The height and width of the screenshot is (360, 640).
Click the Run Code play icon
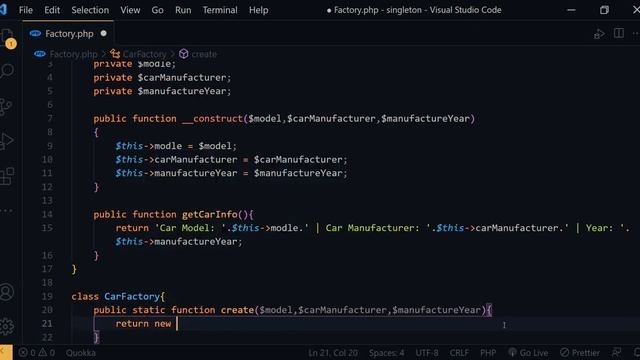[599, 34]
